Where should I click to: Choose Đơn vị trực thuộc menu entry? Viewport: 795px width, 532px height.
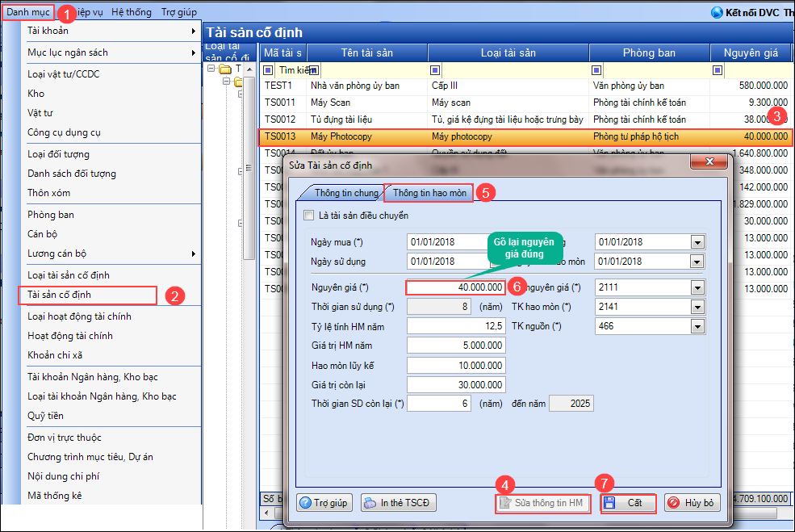coord(65,438)
